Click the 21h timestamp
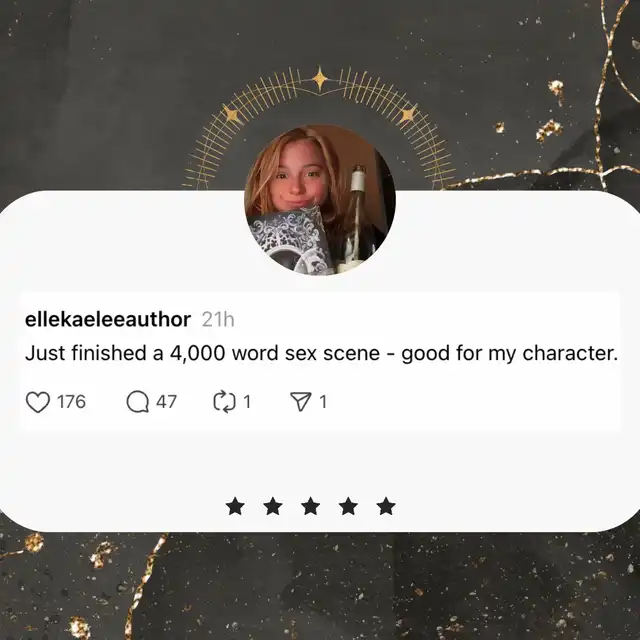The image size is (640, 640). (218, 320)
